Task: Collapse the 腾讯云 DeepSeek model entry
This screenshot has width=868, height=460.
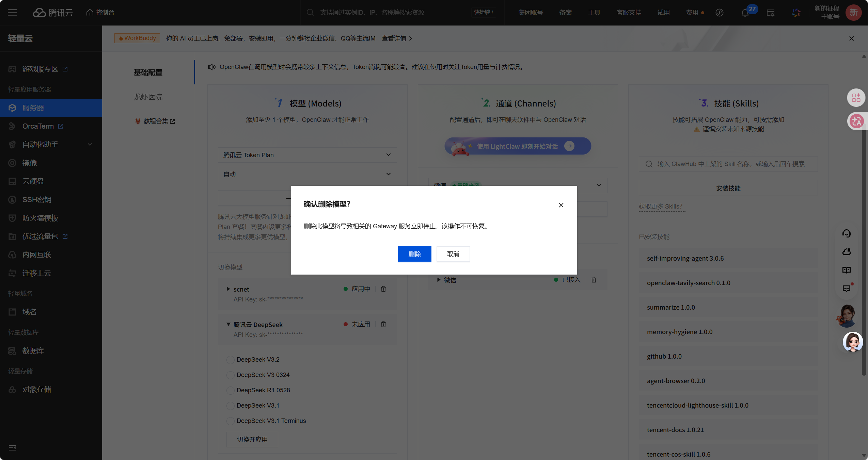Action: click(x=228, y=324)
